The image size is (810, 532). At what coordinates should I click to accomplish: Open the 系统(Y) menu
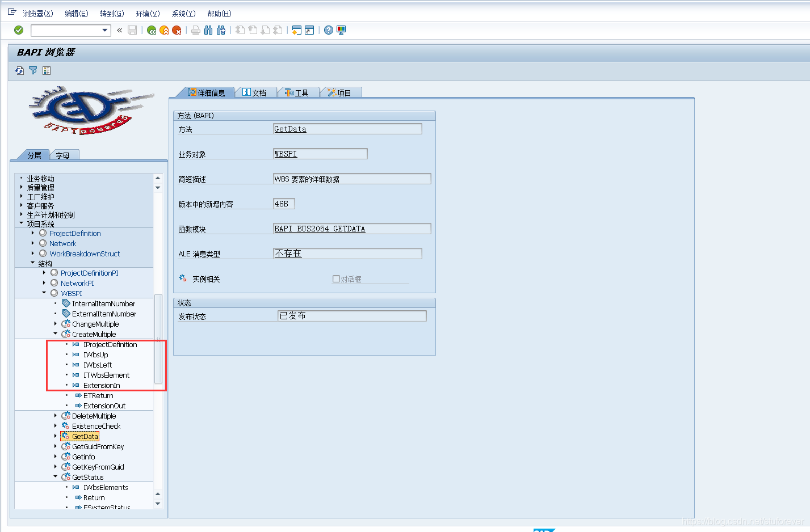pos(183,14)
